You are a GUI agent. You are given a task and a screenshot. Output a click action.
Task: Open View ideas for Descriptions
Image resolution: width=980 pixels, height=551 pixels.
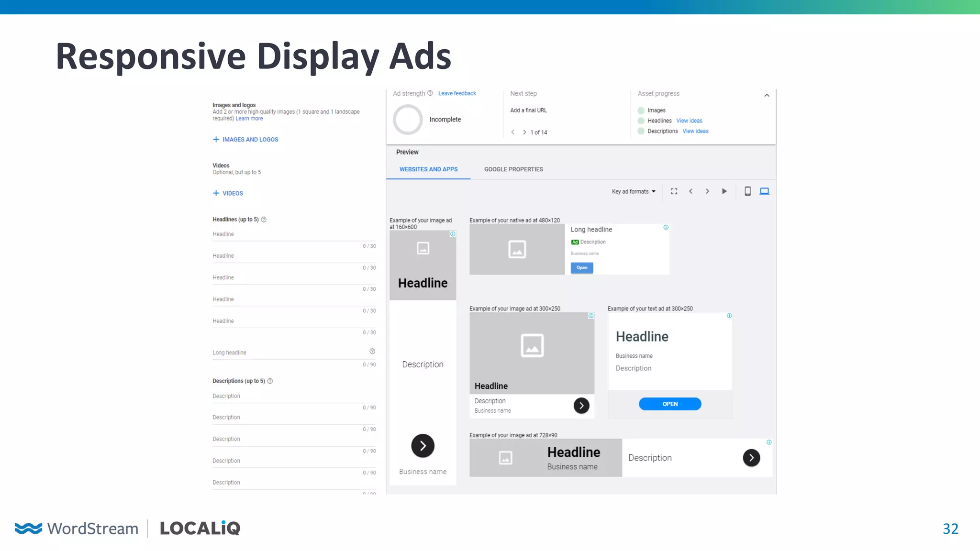click(695, 131)
